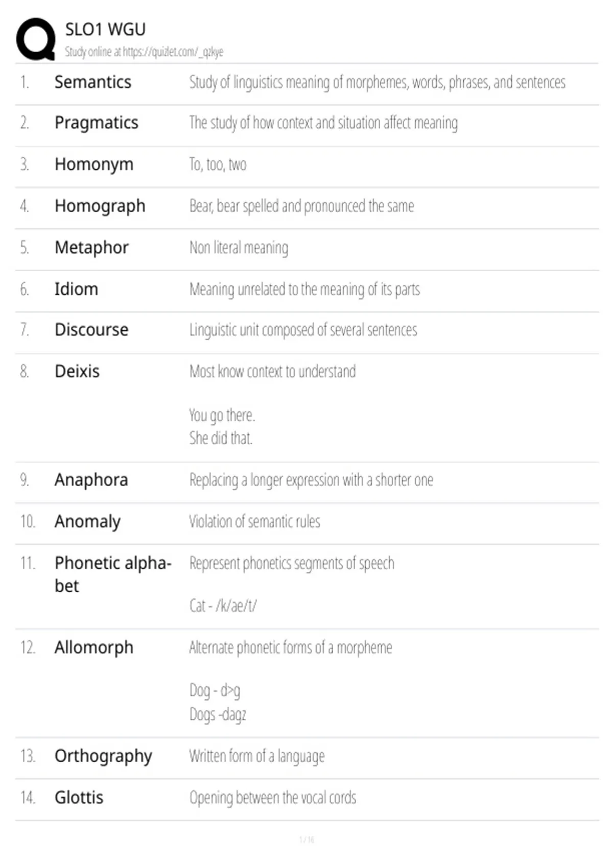Select the Metaphor term
613x868 pixels.
click(91, 248)
